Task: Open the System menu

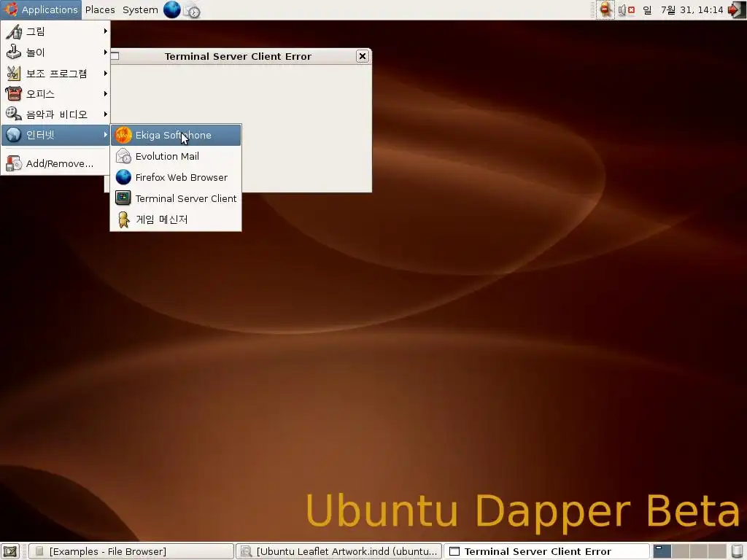Action: point(140,9)
